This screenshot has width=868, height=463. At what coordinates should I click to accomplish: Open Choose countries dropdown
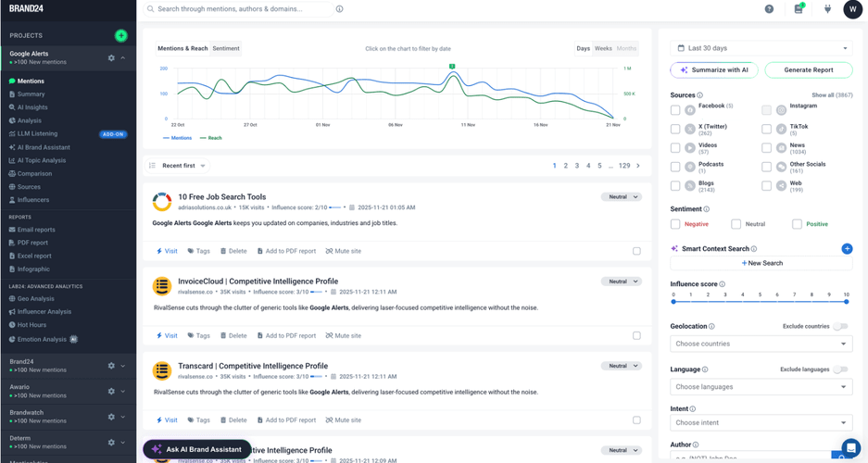[x=761, y=344]
